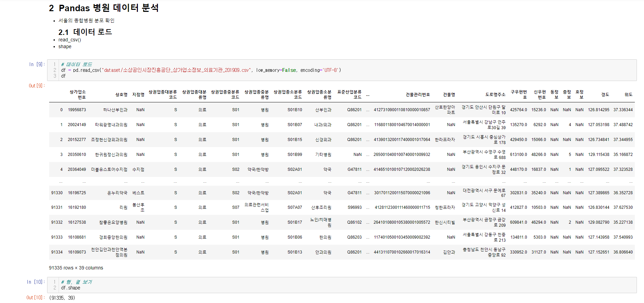Click the new postal code '48266.0'
The width and height of the screenshot is (644, 303).
pos(539,155)
